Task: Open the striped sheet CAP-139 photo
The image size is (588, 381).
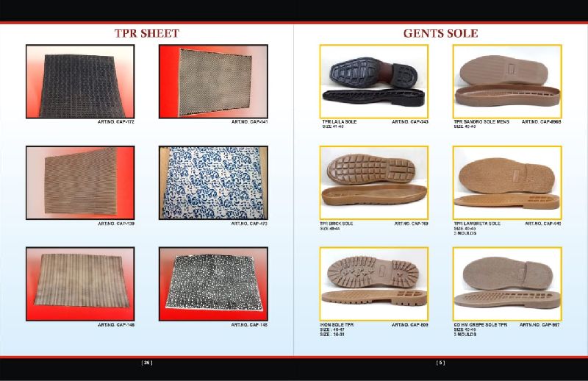Action: (x=80, y=182)
